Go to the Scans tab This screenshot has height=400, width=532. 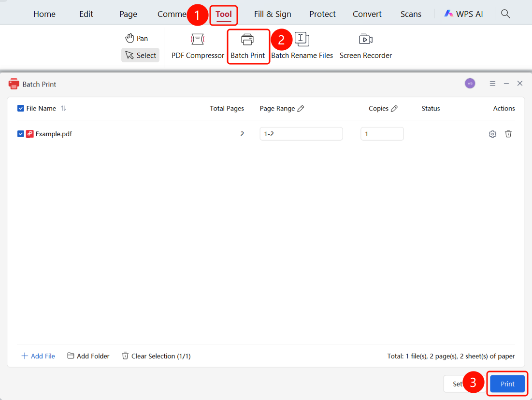(411, 14)
